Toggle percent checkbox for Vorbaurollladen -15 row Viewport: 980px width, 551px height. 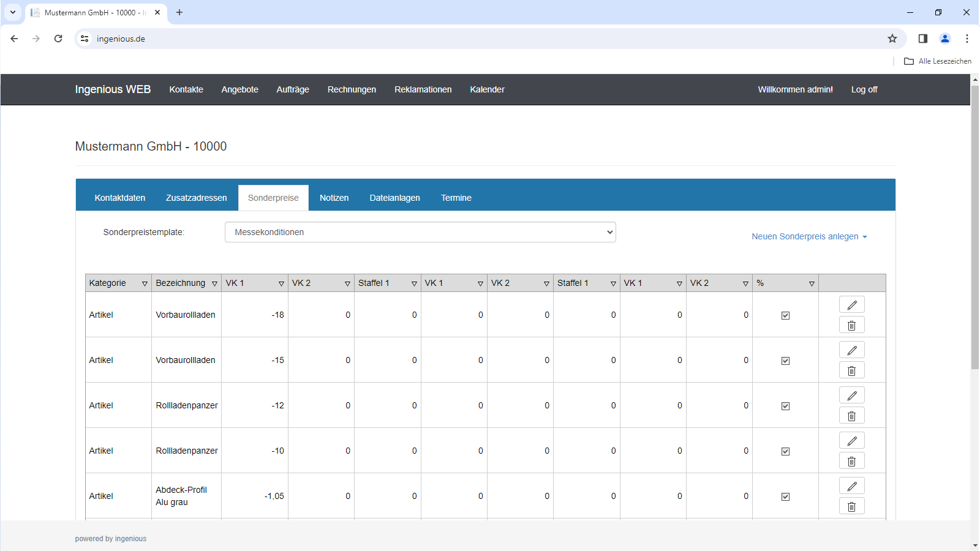(785, 361)
